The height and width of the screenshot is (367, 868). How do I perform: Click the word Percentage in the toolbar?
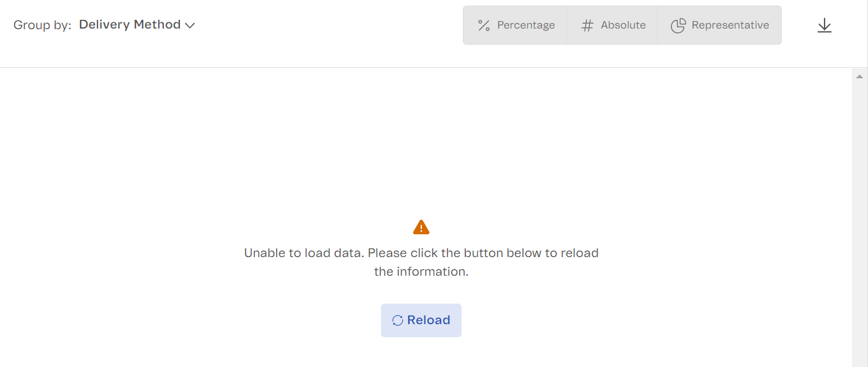(526, 25)
